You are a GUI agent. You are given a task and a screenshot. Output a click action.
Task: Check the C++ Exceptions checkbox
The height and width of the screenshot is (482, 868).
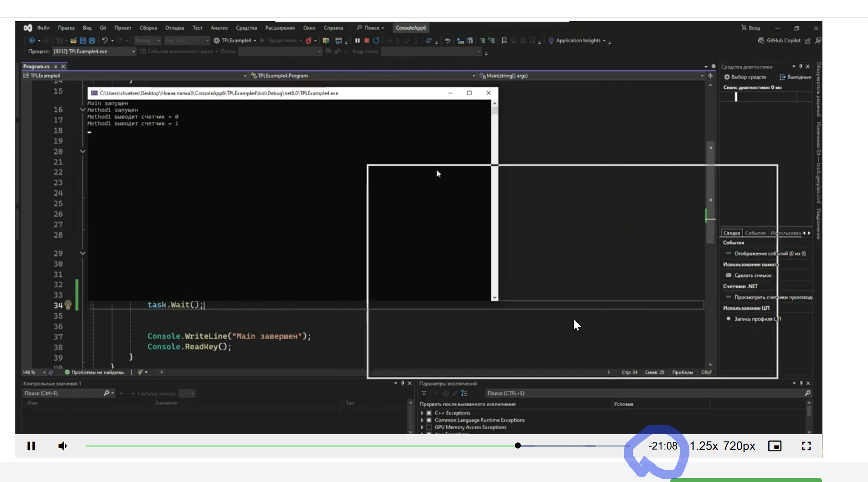(x=429, y=413)
